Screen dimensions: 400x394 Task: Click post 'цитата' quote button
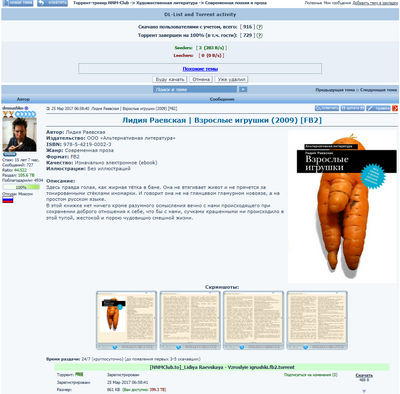click(353, 108)
